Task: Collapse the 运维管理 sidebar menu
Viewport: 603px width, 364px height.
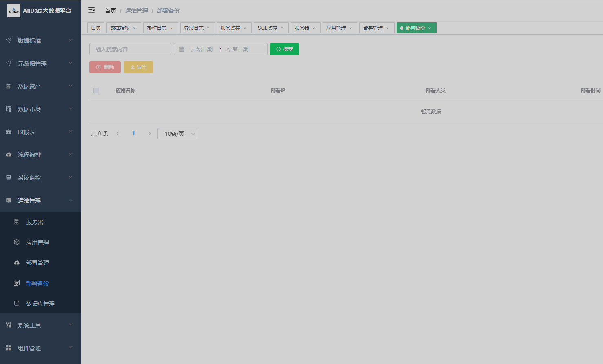Action: pos(40,201)
